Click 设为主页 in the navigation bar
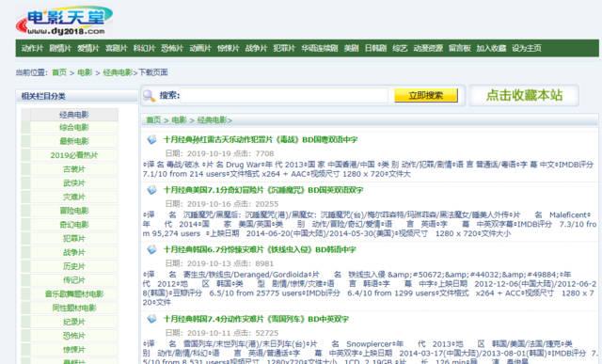This screenshot has width=602, height=364. click(527, 48)
